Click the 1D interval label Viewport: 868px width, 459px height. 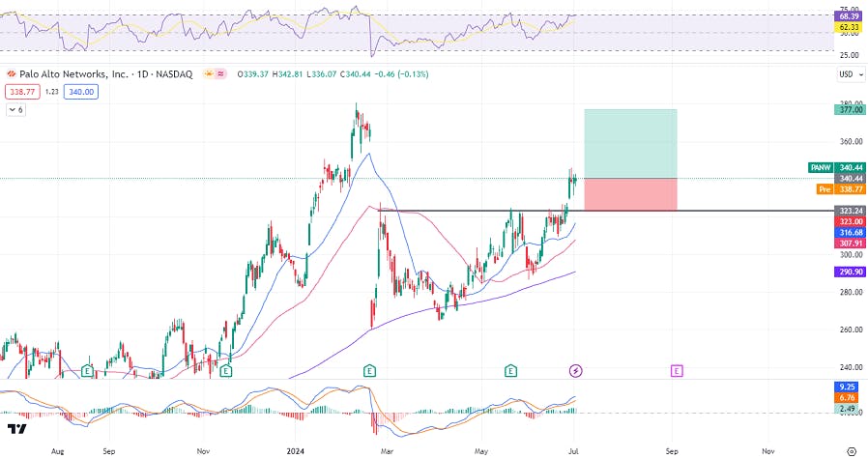click(x=143, y=73)
